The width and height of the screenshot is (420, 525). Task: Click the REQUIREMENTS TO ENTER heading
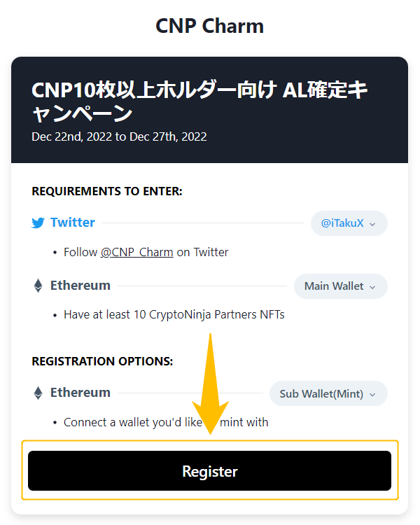[107, 191]
